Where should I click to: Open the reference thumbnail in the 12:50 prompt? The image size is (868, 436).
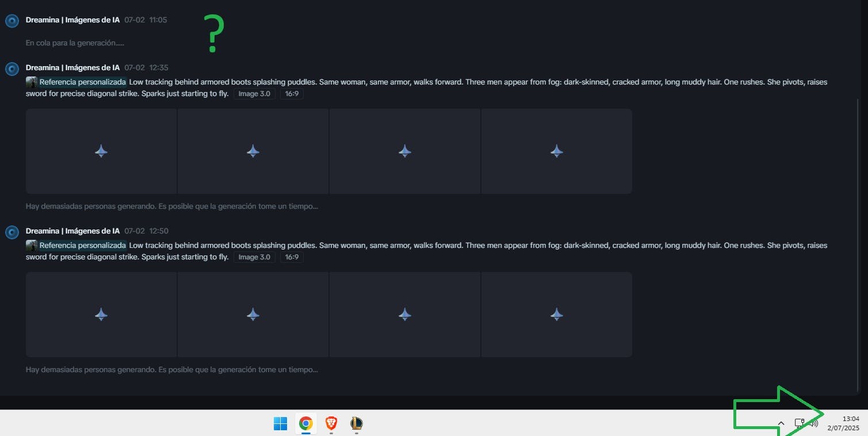(32, 246)
